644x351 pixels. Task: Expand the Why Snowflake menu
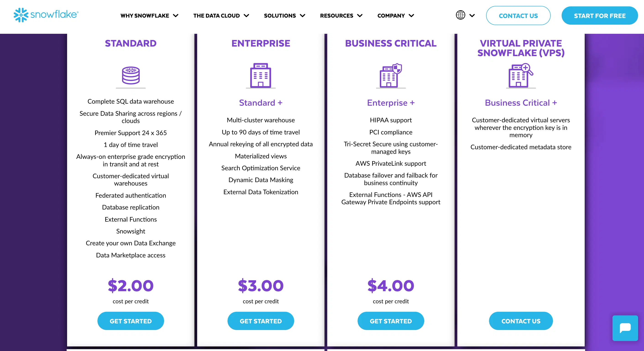tap(149, 16)
